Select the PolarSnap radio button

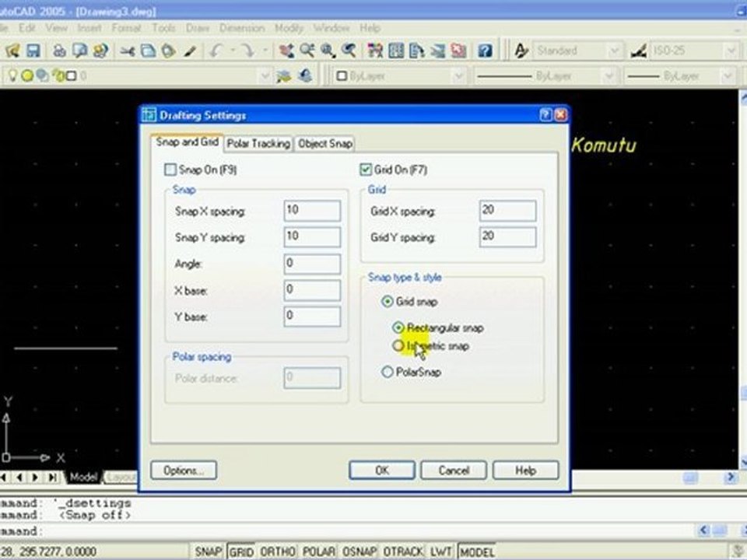[x=388, y=372]
